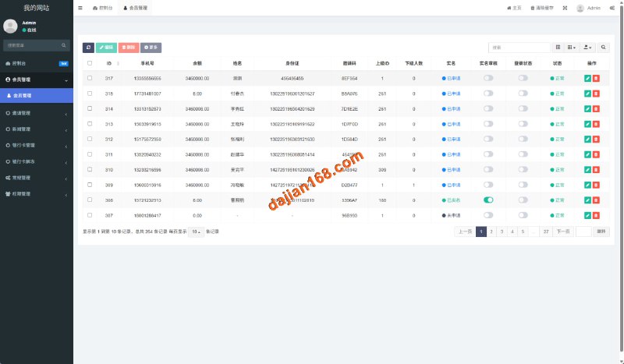Click green edit icon for row 317
This screenshot has height=364, width=624.
tap(587, 79)
